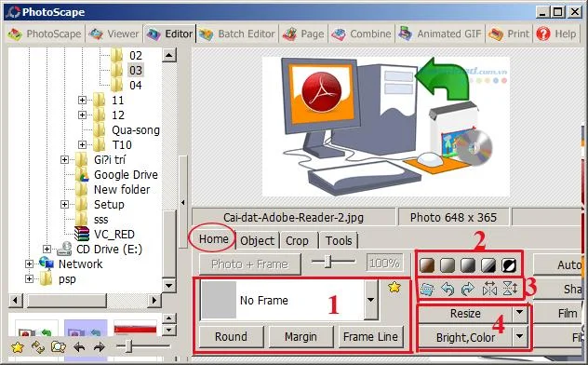Flip the photo horizontally
The height and width of the screenshot is (365, 588).
coord(489,290)
